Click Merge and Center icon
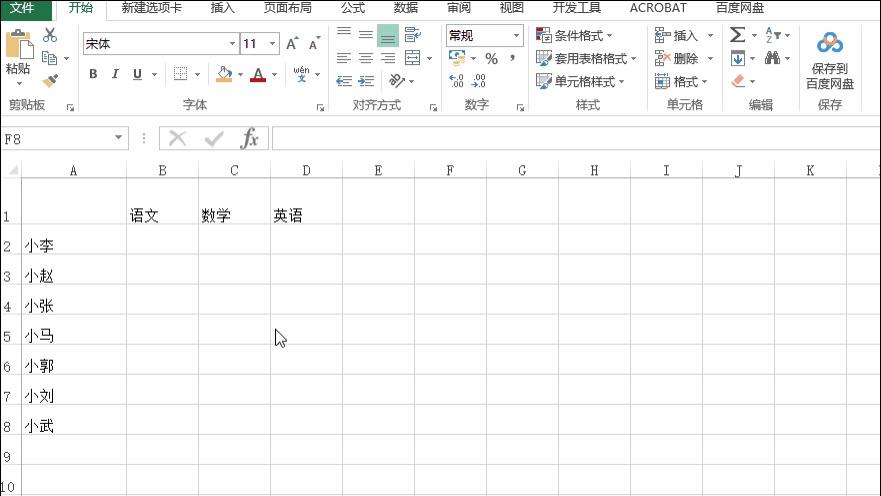Image resolution: width=881 pixels, height=496 pixels. 412,58
